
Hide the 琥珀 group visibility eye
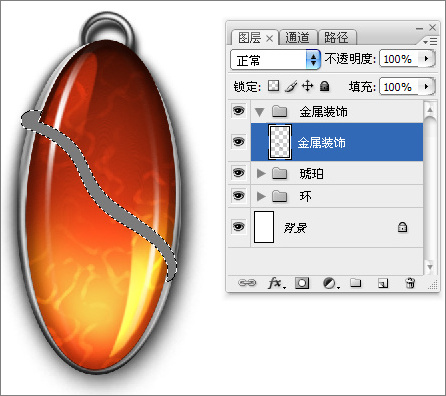pyautogui.click(x=238, y=173)
